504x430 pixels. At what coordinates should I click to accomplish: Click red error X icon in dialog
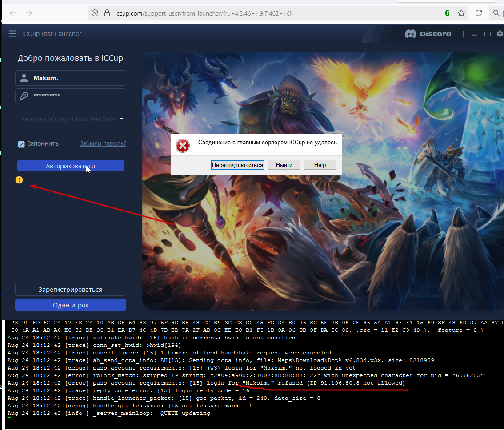tap(183, 146)
